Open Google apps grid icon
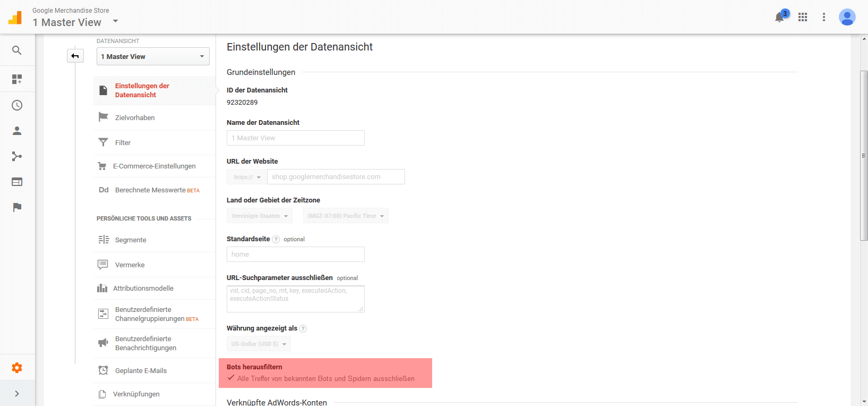Screen dimensions: 868x406 pos(803,17)
